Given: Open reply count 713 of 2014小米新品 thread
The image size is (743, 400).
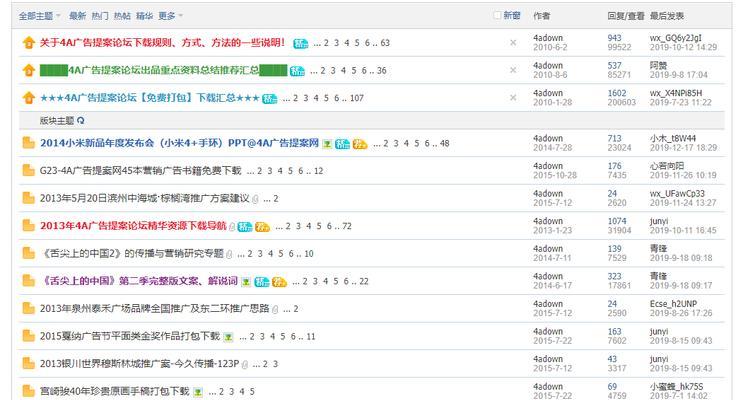Looking at the screenshot, I should (x=615, y=138).
